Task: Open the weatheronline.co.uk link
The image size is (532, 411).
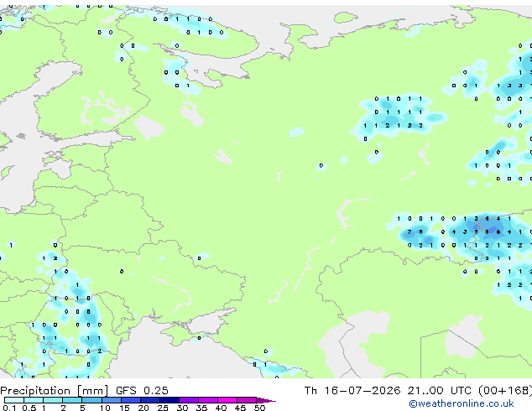Action: tap(462, 403)
